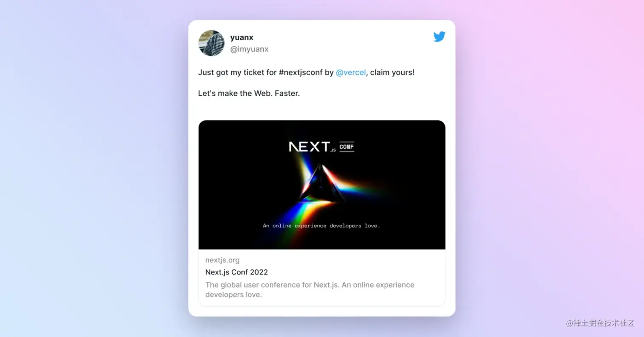Open the @vercel mention link
This screenshot has width=644, height=337.
[351, 72]
